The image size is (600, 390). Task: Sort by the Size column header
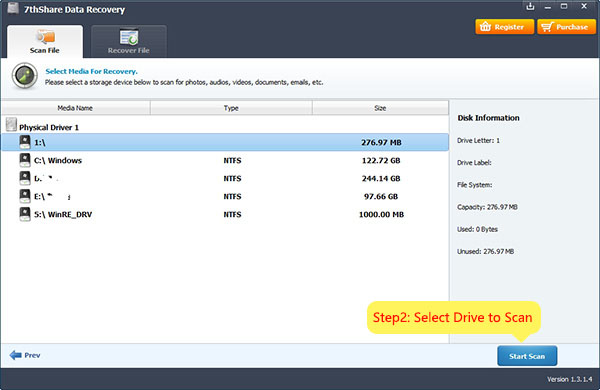click(380, 108)
